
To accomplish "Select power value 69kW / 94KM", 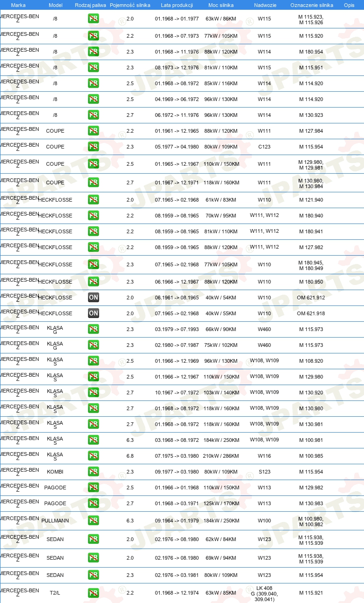I will pos(221,557).
